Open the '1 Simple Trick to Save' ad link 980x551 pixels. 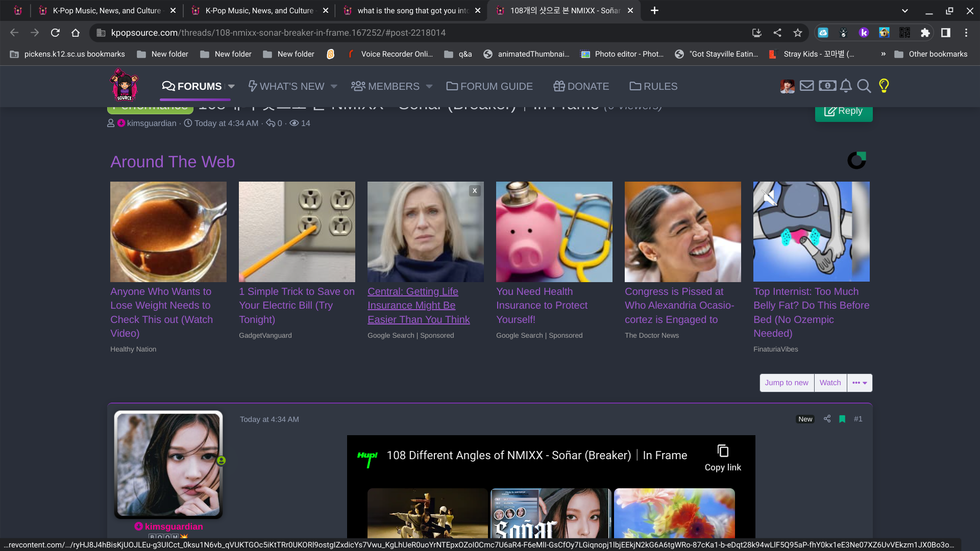click(297, 305)
